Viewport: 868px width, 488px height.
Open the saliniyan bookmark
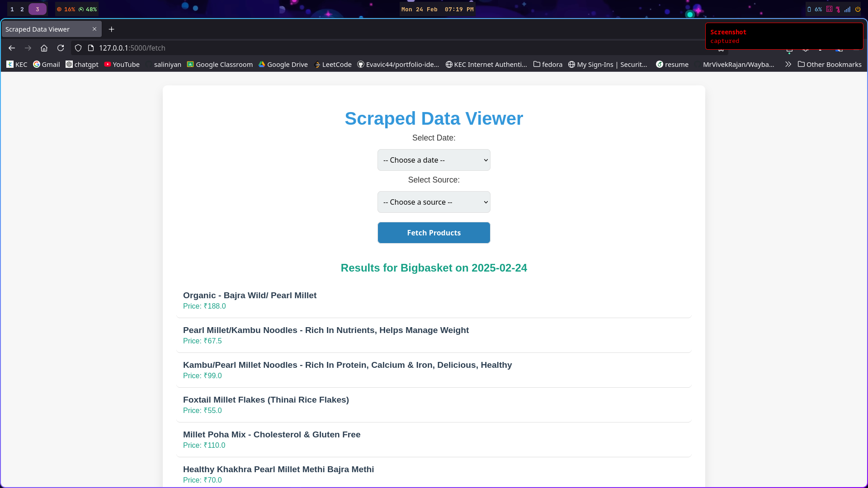point(163,65)
